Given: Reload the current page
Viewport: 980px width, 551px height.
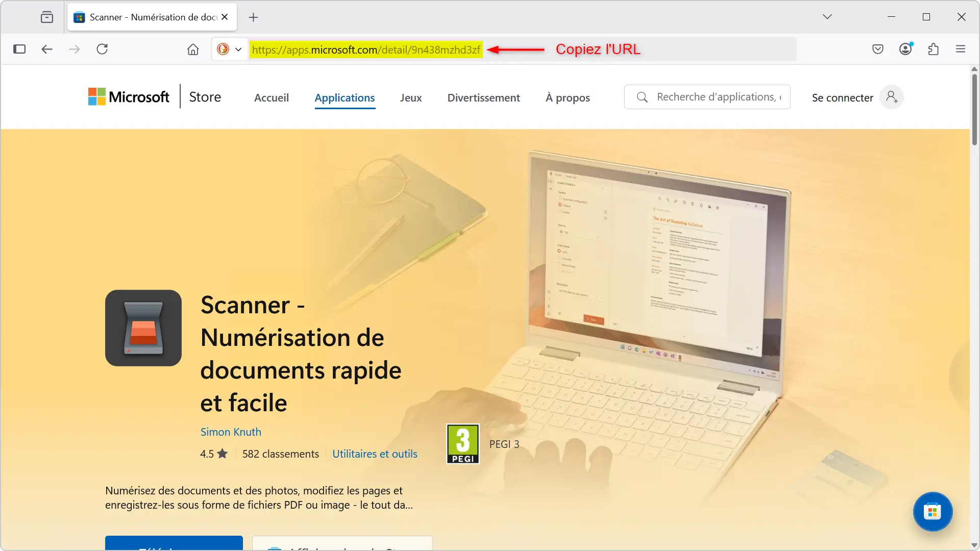Looking at the screenshot, I should 102,49.
